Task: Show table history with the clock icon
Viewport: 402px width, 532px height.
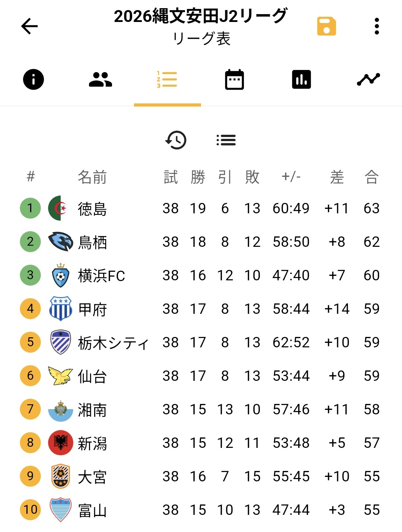Action: pyautogui.click(x=176, y=140)
